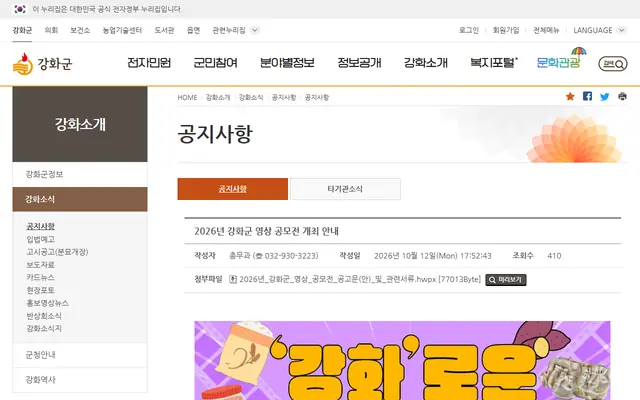Go to 농업기술센터 site link
This screenshot has height=400, width=640.
coord(122,30)
